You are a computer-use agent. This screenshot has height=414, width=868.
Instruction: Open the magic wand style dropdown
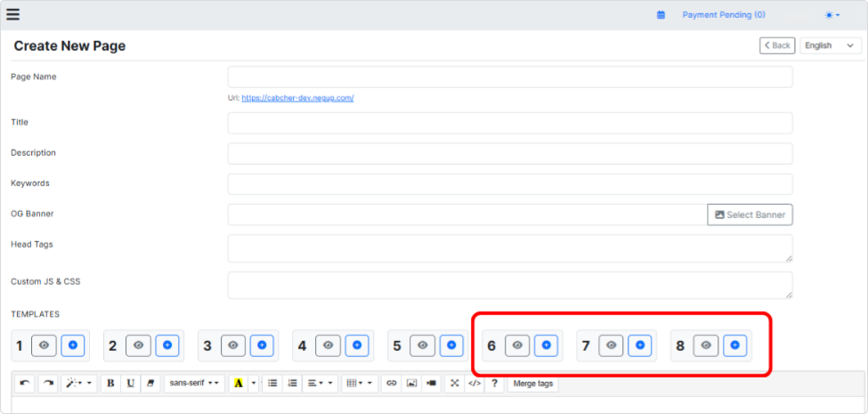pyautogui.click(x=79, y=383)
